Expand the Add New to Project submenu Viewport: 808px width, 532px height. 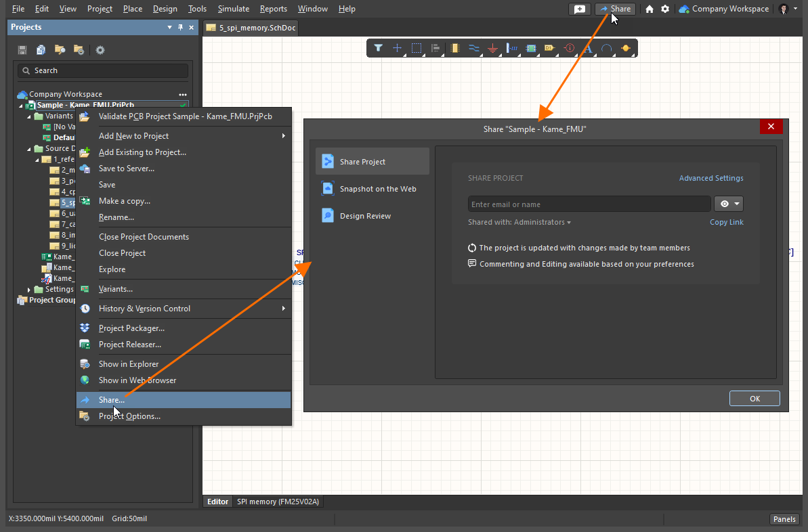[184, 136]
